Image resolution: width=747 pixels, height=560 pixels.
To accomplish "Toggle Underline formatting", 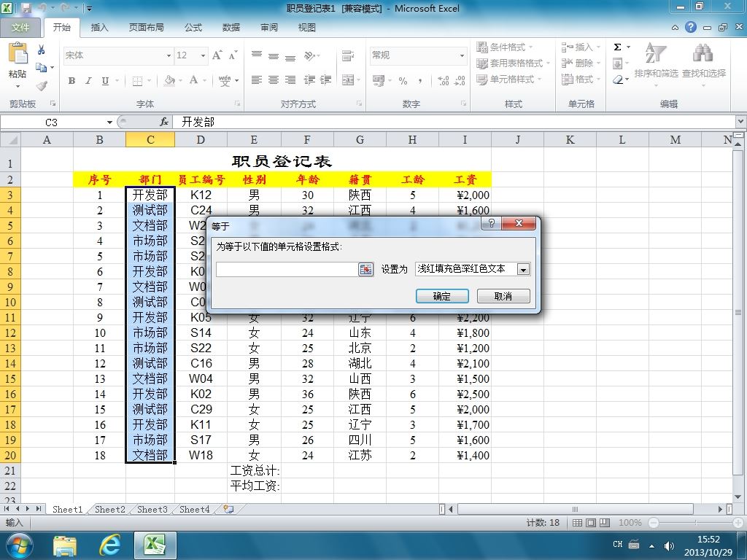I will point(105,80).
